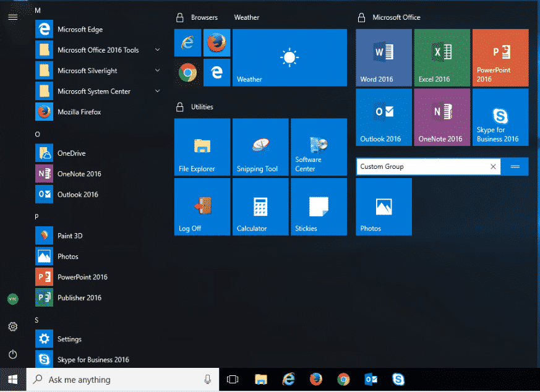Viewport: 540px width, 392px height.
Task: Open Paint 3D from the app list
Action: (98, 236)
